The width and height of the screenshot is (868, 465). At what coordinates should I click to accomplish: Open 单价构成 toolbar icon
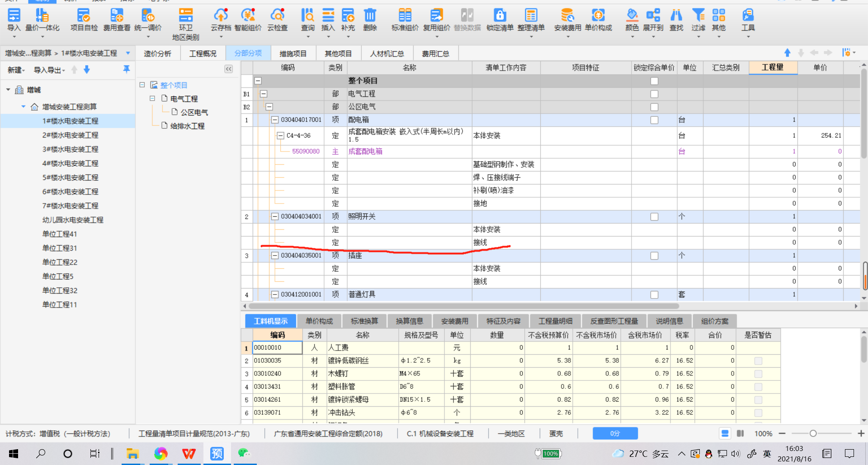(598, 20)
